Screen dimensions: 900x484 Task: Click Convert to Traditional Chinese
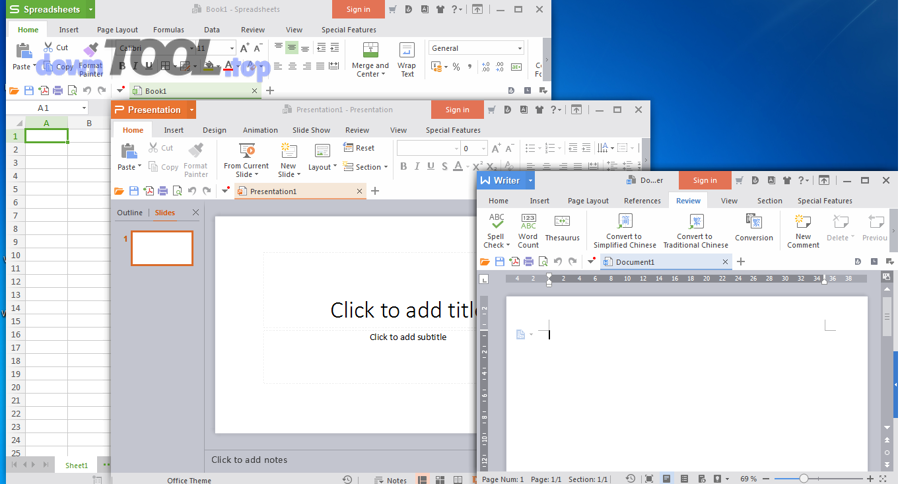(x=696, y=231)
